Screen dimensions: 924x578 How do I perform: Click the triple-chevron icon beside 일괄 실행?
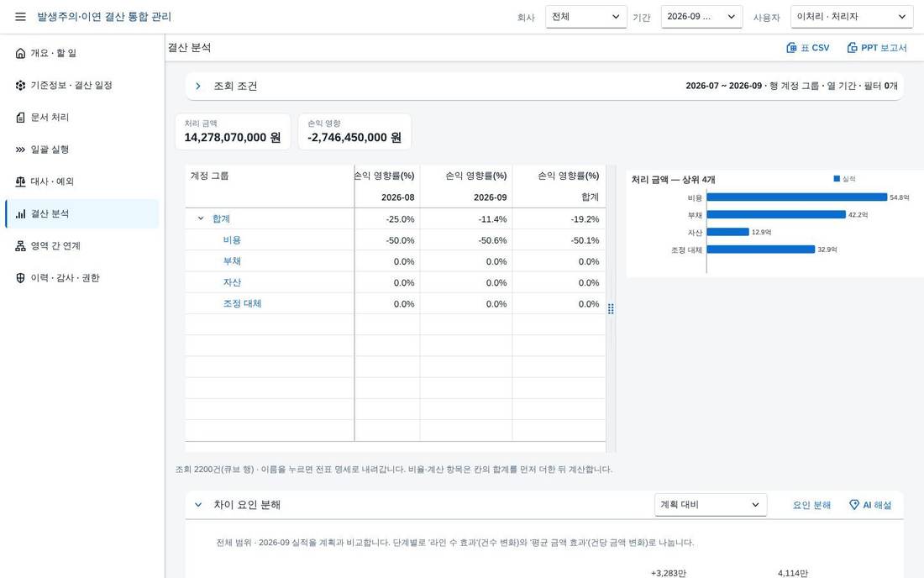(21, 150)
